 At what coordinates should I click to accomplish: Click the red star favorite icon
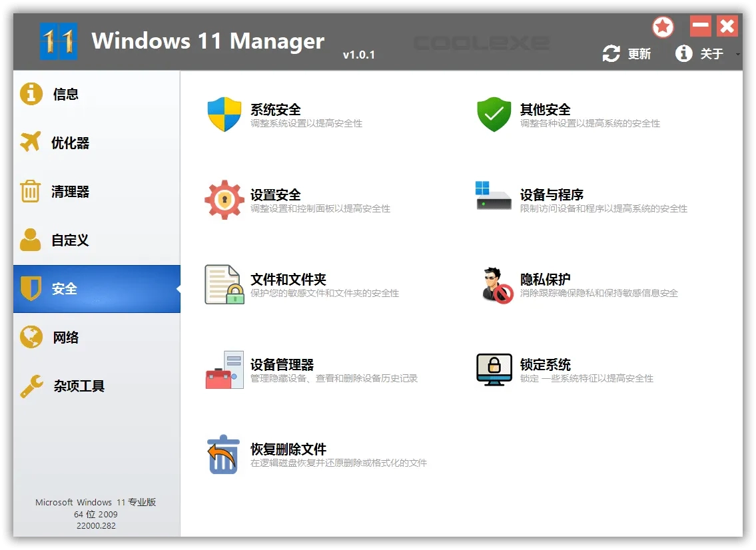point(663,27)
